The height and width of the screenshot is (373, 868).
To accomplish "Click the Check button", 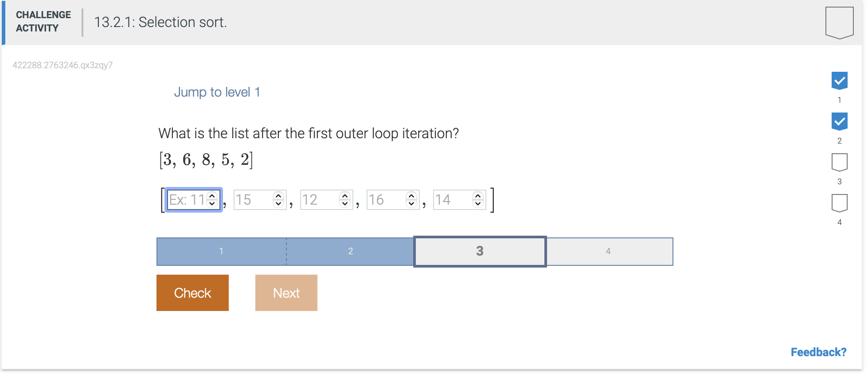I will (192, 293).
